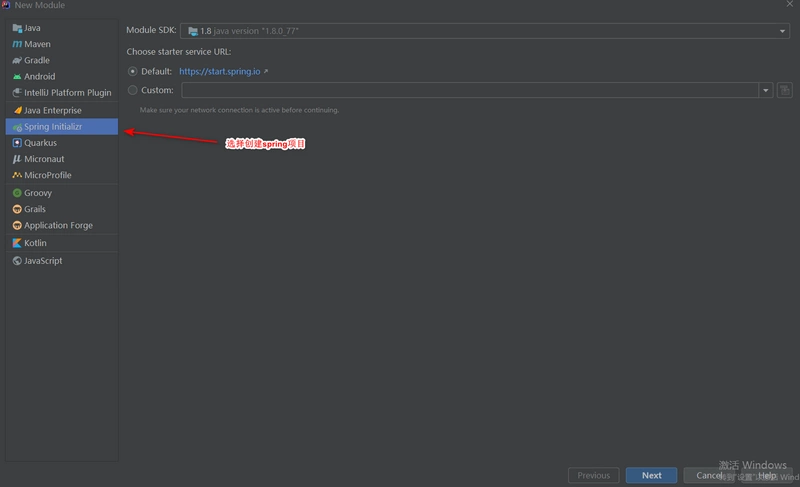Click the Spring Initializr leaf icon
Screen dimensions: 800x487
17,127
